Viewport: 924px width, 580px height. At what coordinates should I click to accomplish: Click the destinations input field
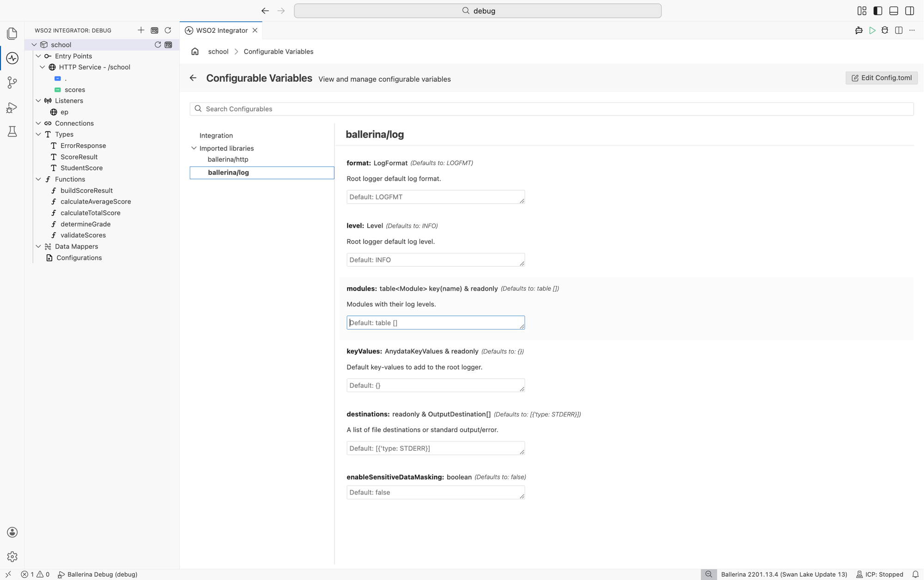[435, 448]
